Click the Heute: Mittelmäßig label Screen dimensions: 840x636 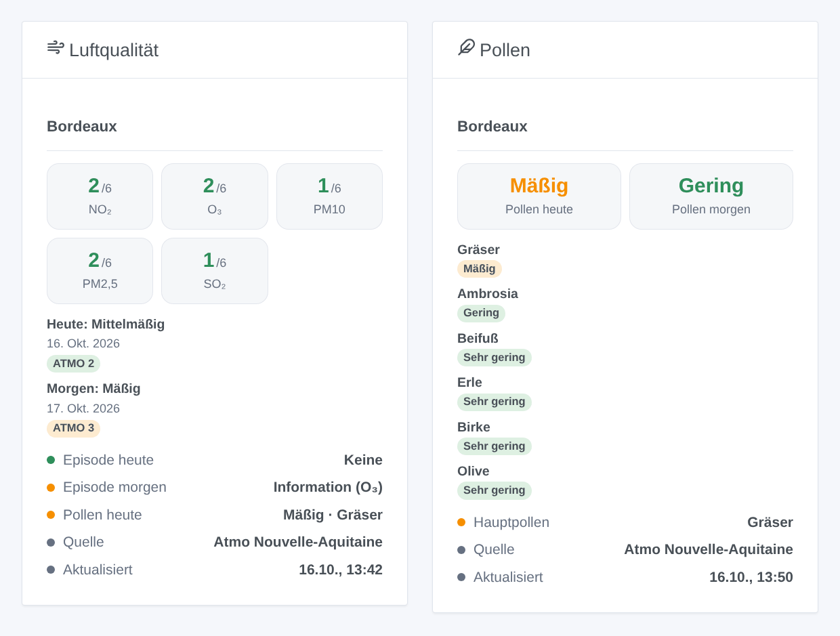pos(106,324)
